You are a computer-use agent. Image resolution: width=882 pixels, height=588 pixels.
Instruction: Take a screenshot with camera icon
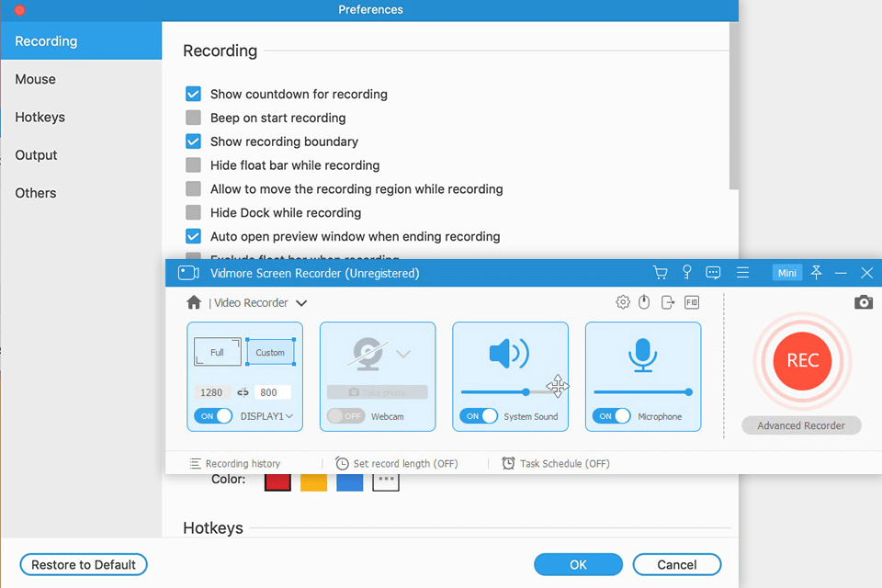tap(864, 302)
